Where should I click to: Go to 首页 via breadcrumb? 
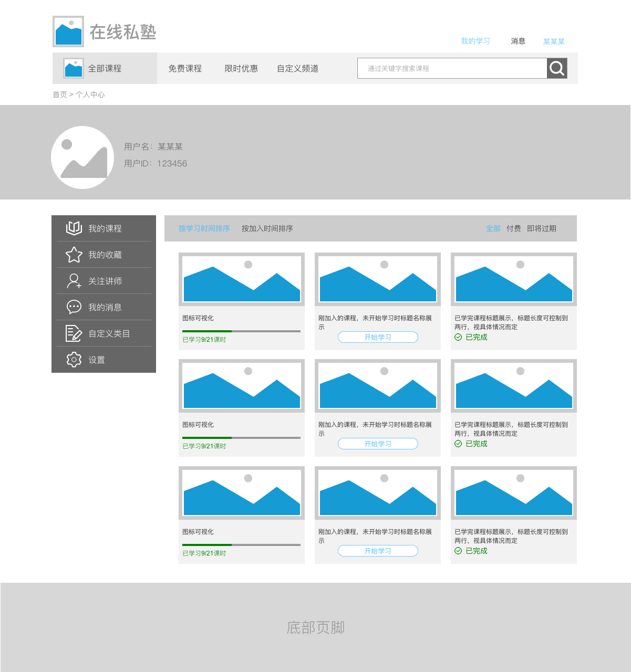(60, 94)
